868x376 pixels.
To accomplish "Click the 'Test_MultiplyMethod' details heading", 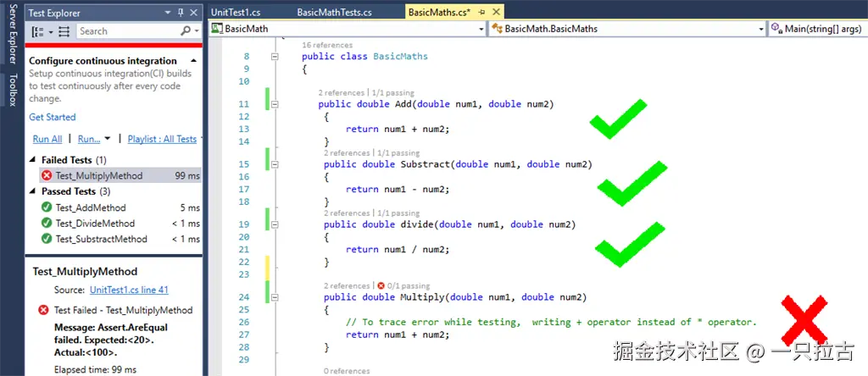I will pos(86,272).
